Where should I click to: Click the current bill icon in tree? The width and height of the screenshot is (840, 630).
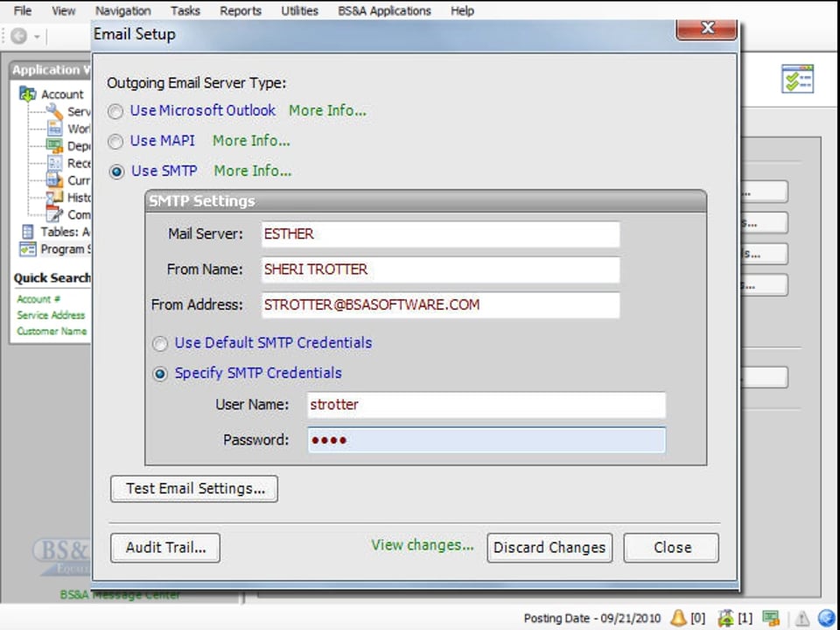[x=54, y=180]
